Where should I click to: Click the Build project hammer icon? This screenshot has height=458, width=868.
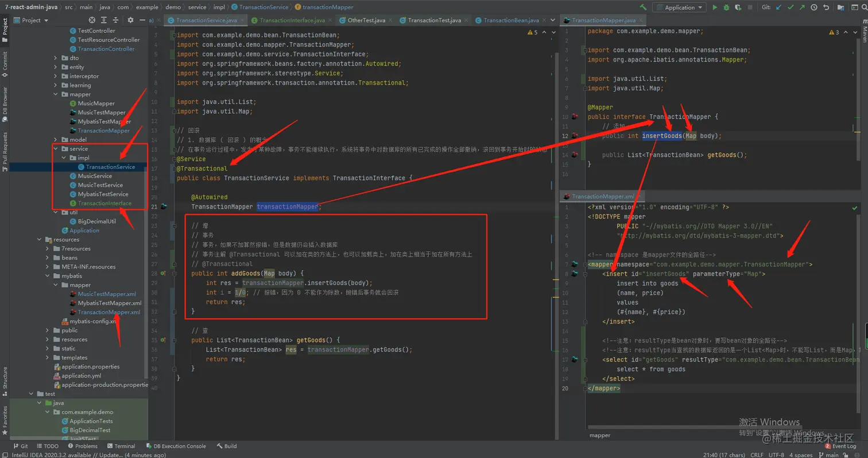point(644,7)
